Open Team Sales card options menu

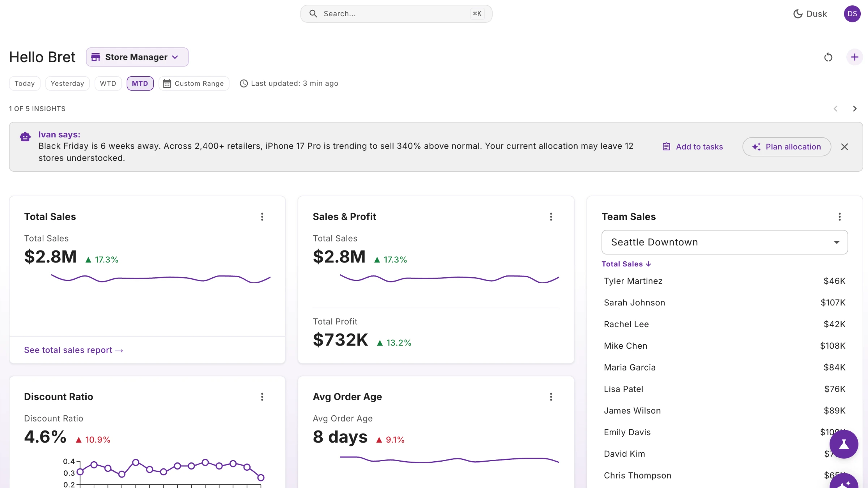pos(839,217)
